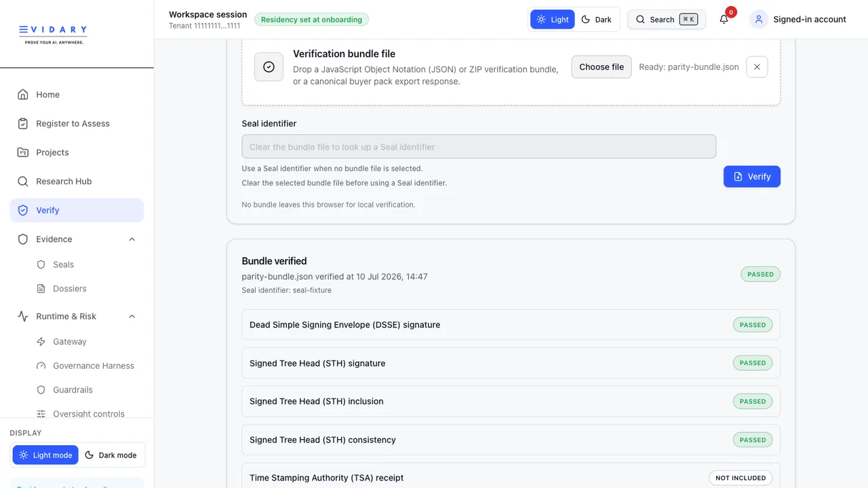Select the Verify sidebar item

(x=77, y=210)
